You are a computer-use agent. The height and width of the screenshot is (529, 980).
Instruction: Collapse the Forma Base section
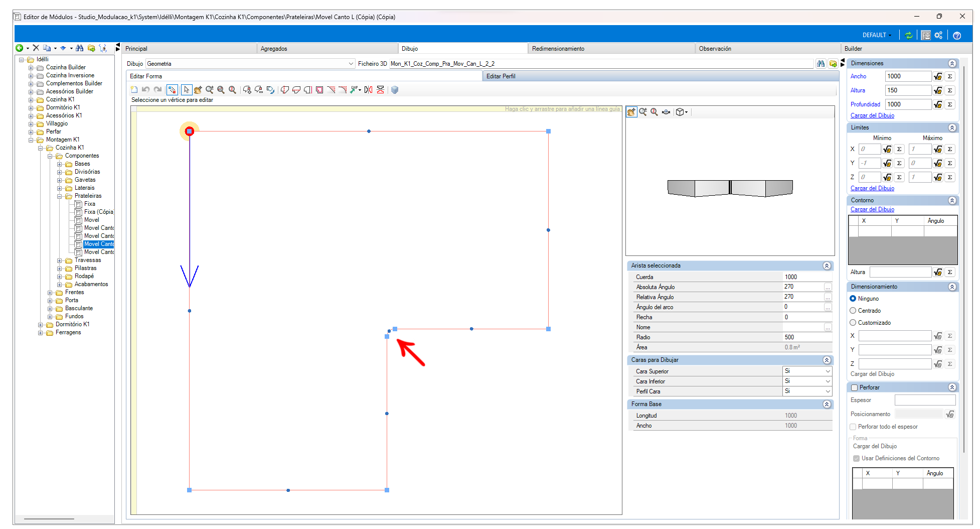[827, 404]
